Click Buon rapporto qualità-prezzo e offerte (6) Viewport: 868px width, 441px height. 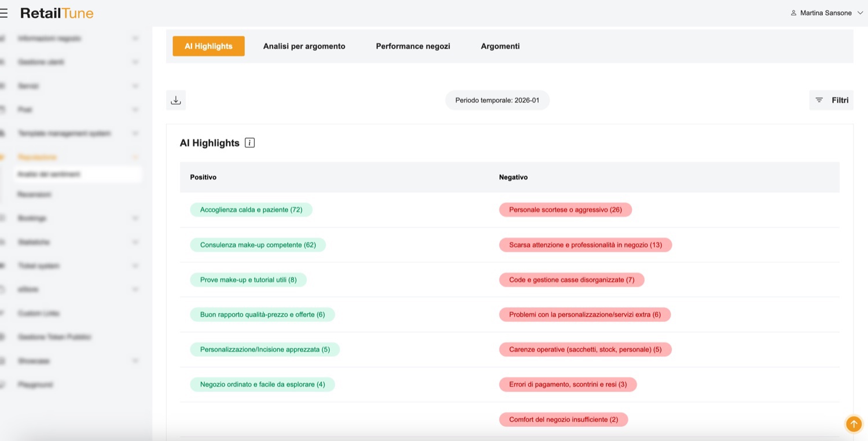coord(263,314)
